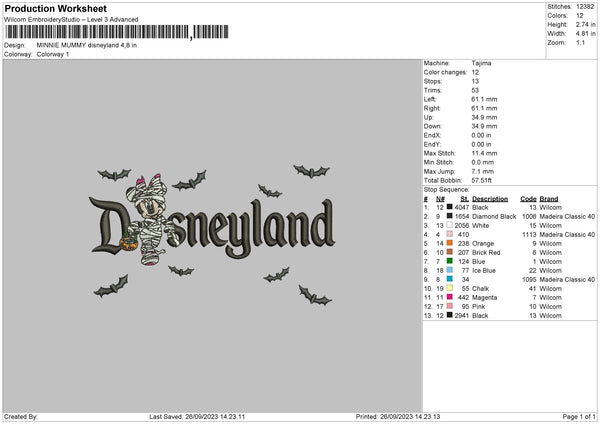
Task: Select the Width value 4.81 in
Action: pos(585,34)
